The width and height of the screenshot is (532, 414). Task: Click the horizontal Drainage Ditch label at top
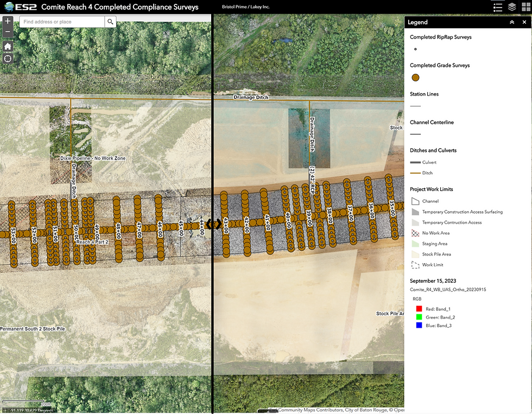coord(251,97)
